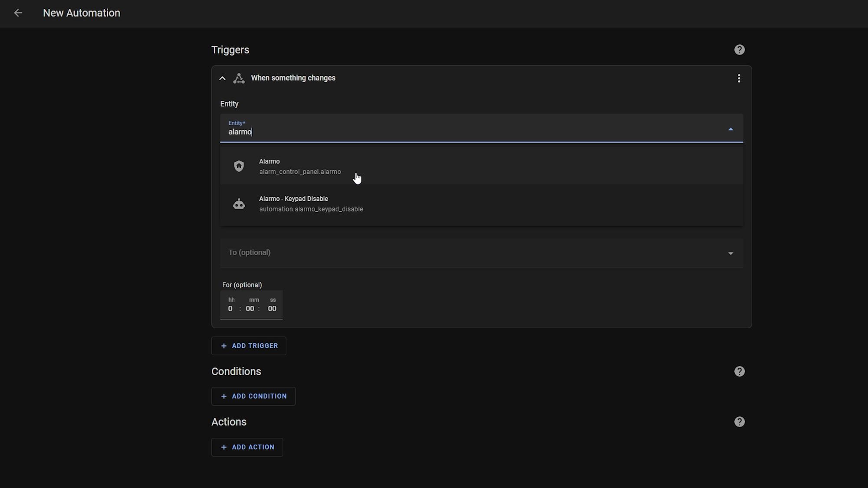Viewport: 868px width, 488px height.
Task: Click 'When something changes' trigger title
Action: [x=293, y=78]
